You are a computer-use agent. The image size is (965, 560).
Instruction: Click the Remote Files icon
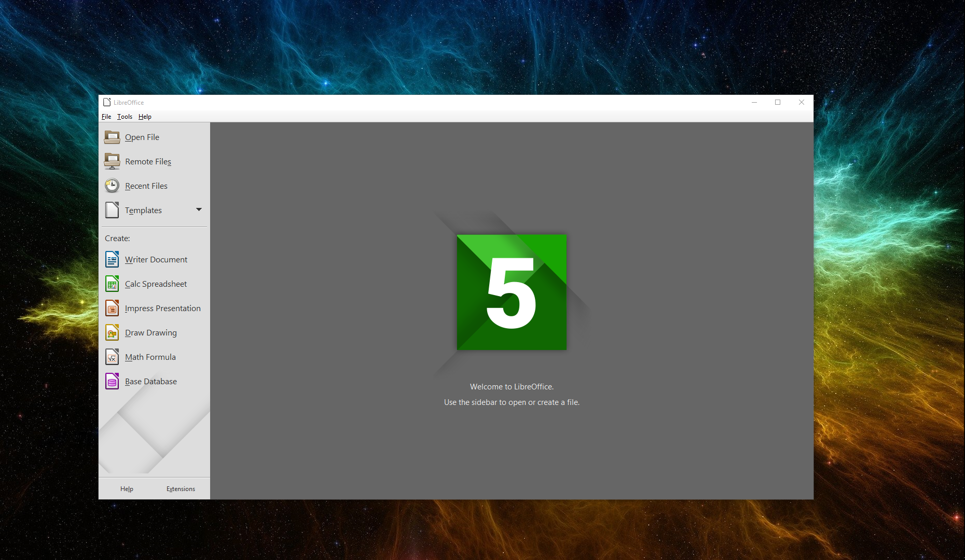112,161
